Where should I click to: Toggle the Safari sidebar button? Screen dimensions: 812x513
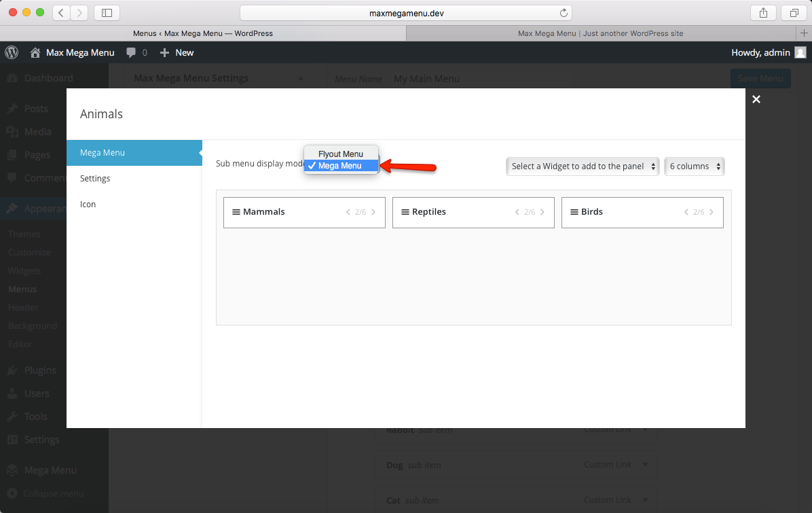pyautogui.click(x=107, y=13)
